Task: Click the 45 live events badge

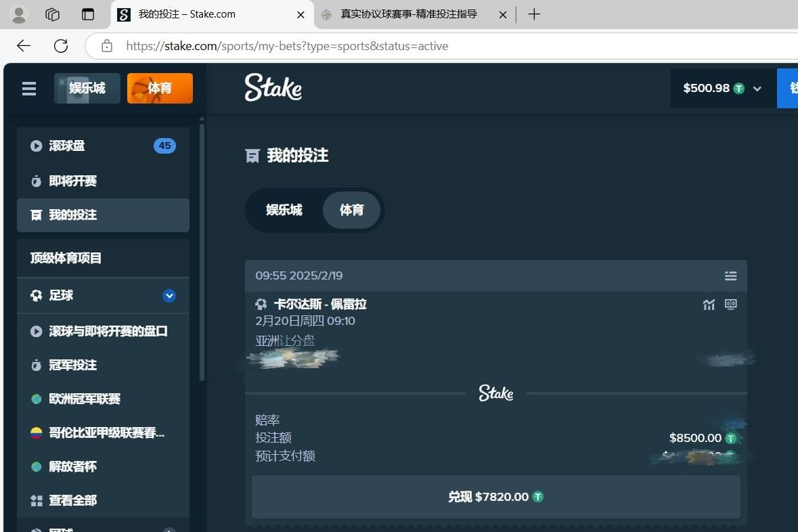Action: point(164,146)
